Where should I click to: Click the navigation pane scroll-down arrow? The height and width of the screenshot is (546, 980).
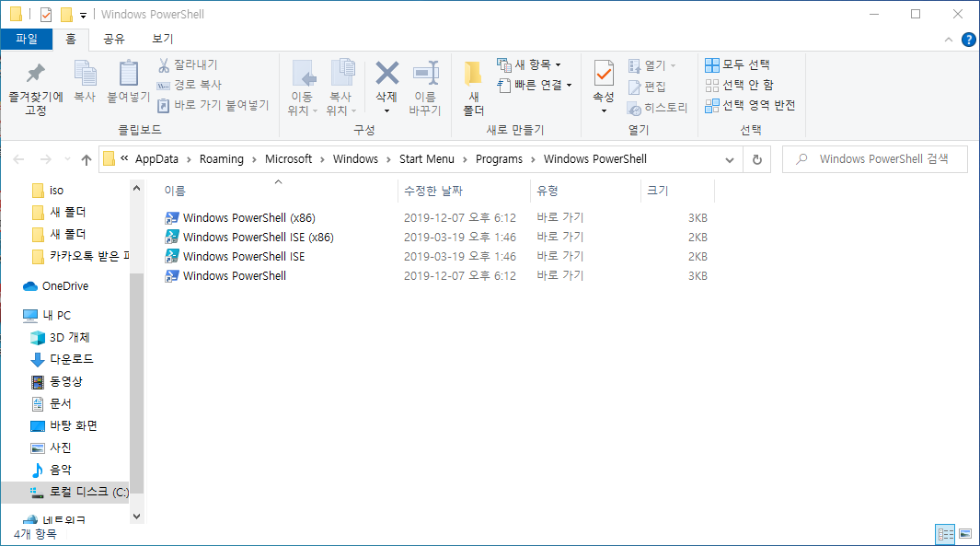(x=136, y=517)
